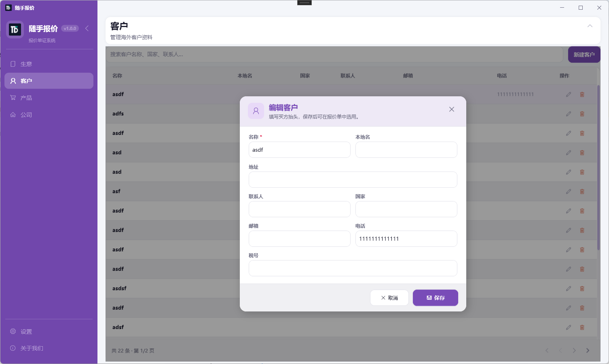Open 关于我们 in the sidebar
609x364 pixels.
click(x=49, y=348)
